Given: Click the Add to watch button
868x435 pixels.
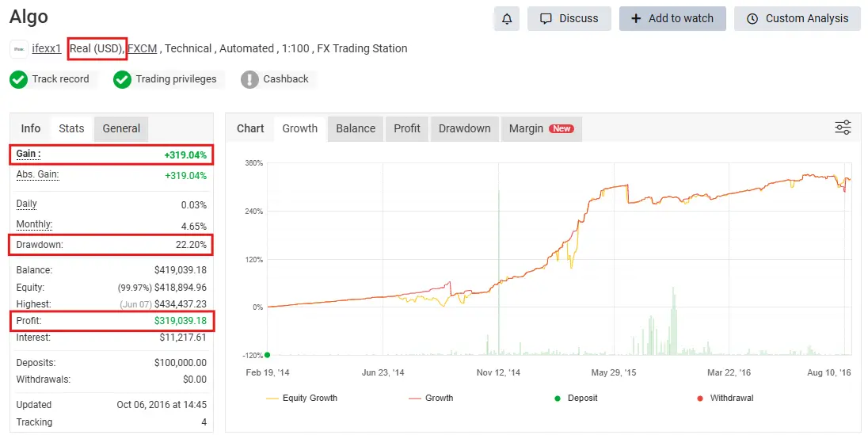Looking at the screenshot, I should click(x=672, y=18).
